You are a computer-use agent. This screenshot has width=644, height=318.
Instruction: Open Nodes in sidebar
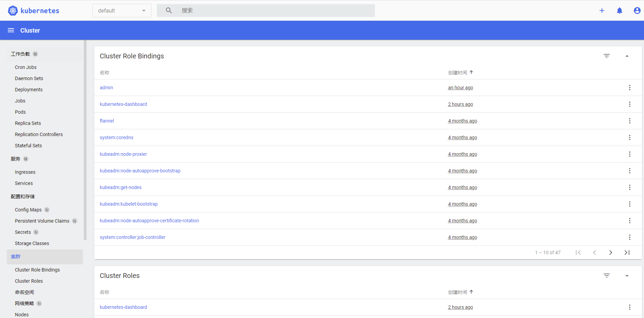(22, 315)
